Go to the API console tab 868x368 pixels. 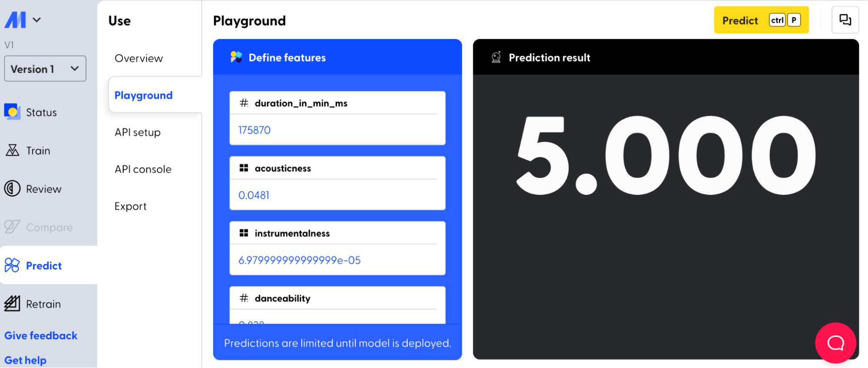[143, 169]
